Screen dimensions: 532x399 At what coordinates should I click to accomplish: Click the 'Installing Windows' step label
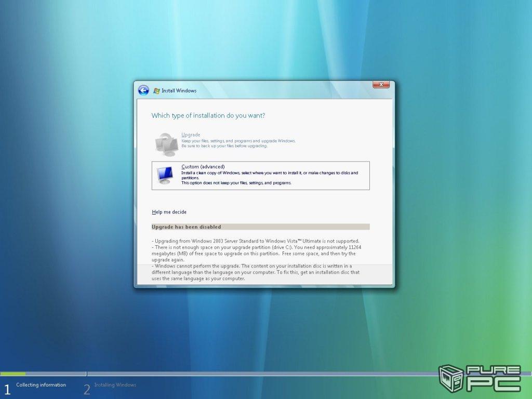tap(115, 385)
